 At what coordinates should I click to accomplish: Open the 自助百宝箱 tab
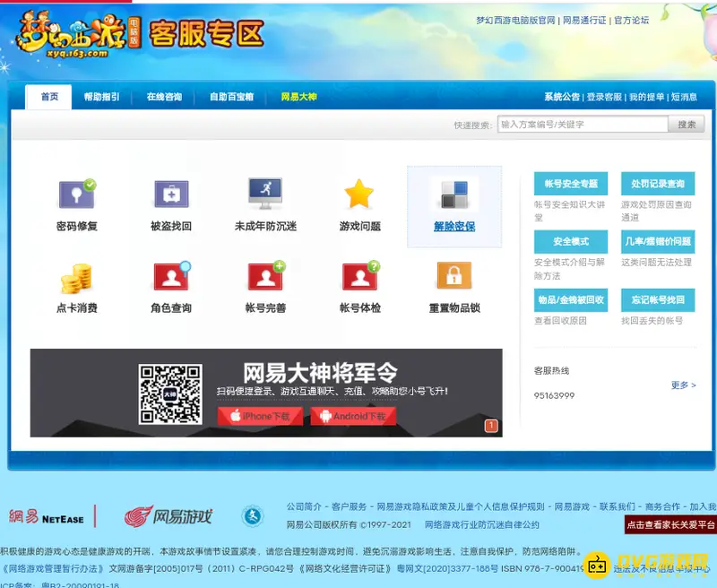[231, 97]
